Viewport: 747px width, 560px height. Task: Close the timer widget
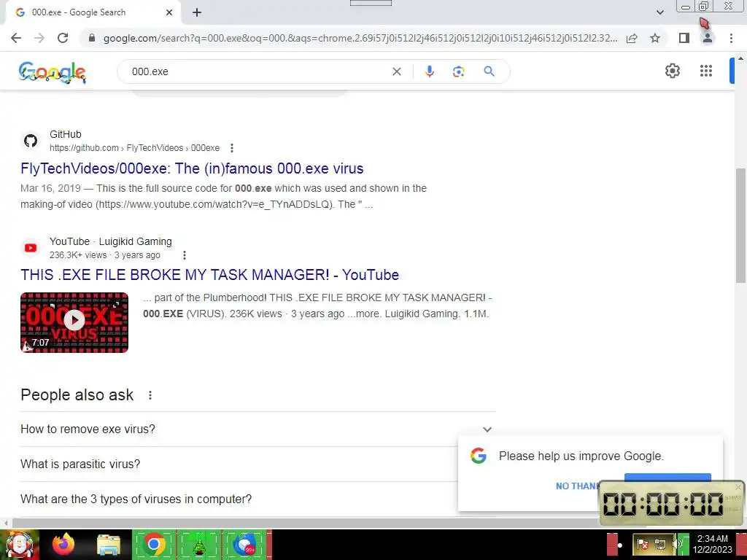coord(738,486)
